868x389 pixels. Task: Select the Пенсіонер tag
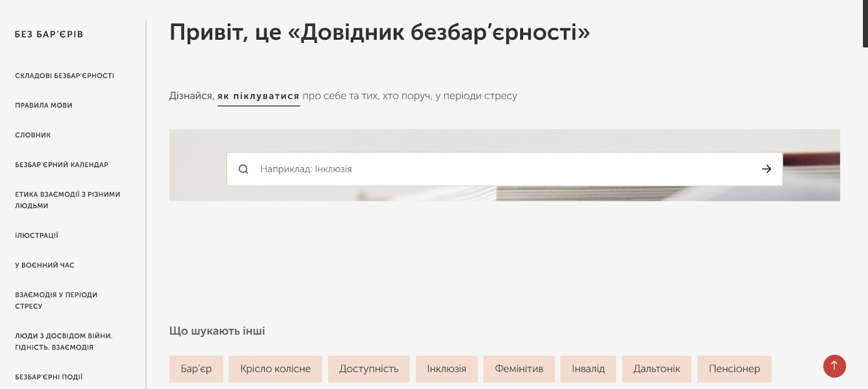(x=735, y=369)
